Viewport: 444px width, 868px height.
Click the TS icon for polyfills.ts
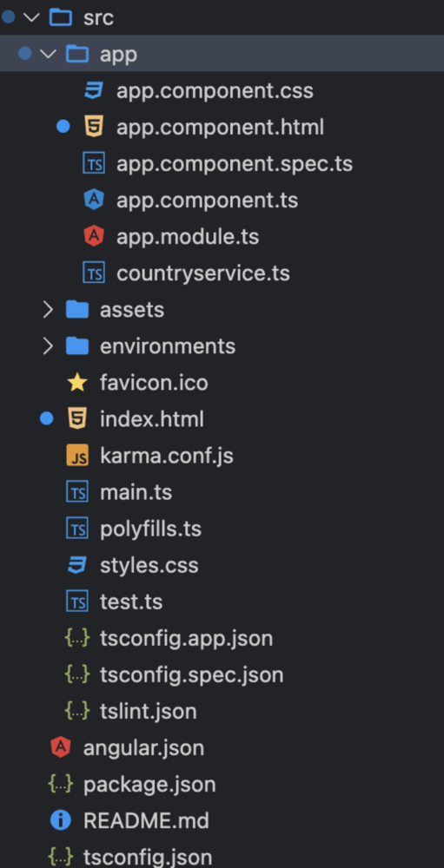[77, 529]
